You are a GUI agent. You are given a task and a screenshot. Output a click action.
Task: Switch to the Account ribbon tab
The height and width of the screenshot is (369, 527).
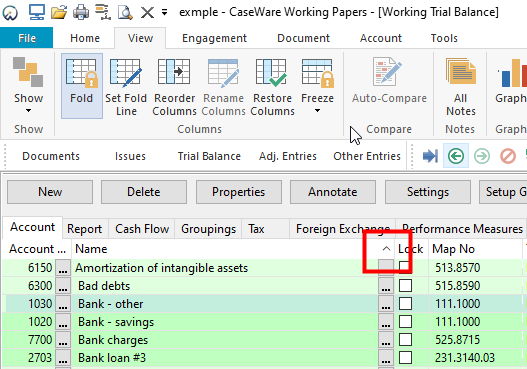(381, 38)
